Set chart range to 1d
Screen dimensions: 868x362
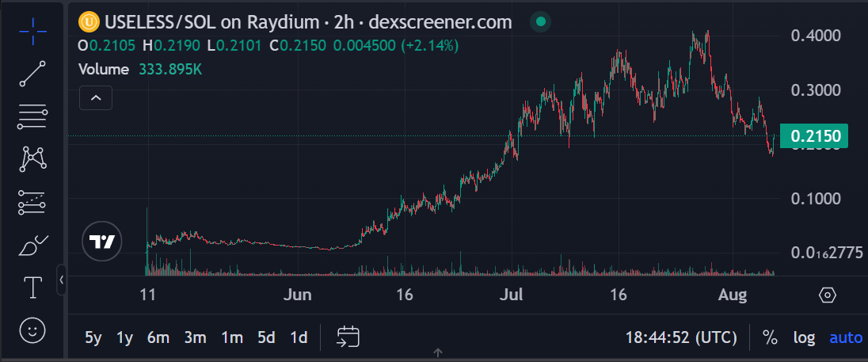(x=299, y=337)
